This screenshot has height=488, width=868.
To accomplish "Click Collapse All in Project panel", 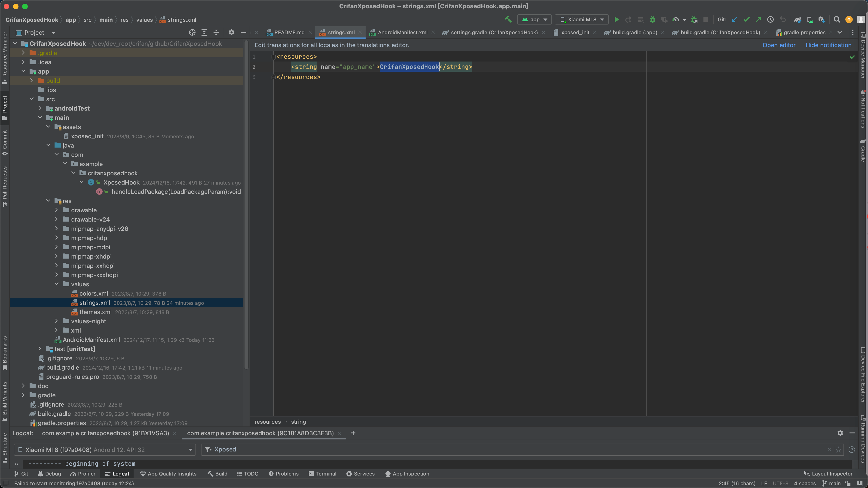I will click(216, 32).
